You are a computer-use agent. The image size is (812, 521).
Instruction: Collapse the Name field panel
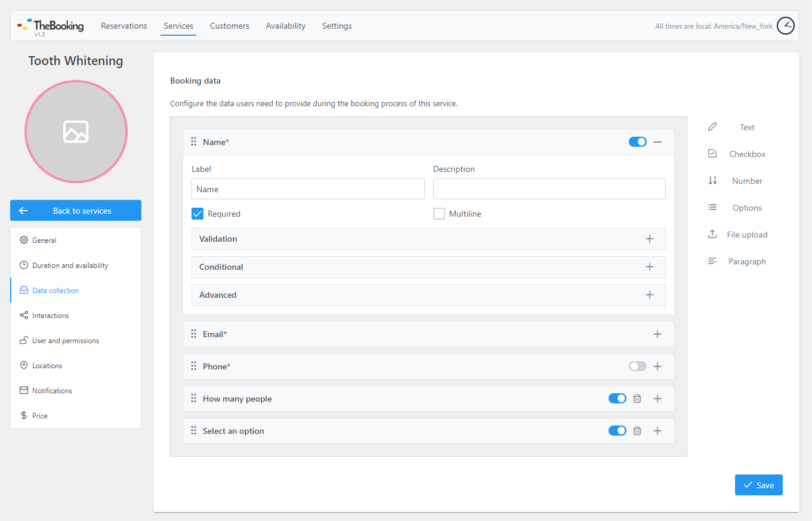657,142
